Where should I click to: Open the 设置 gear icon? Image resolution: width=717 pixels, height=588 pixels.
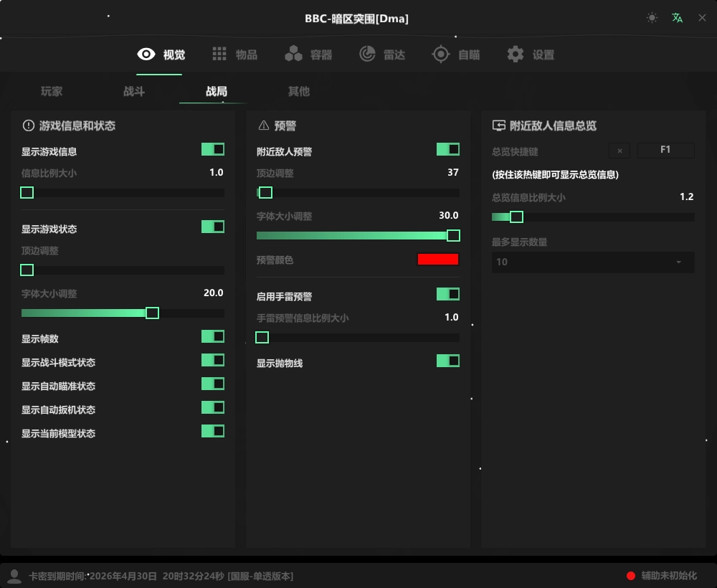515,54
